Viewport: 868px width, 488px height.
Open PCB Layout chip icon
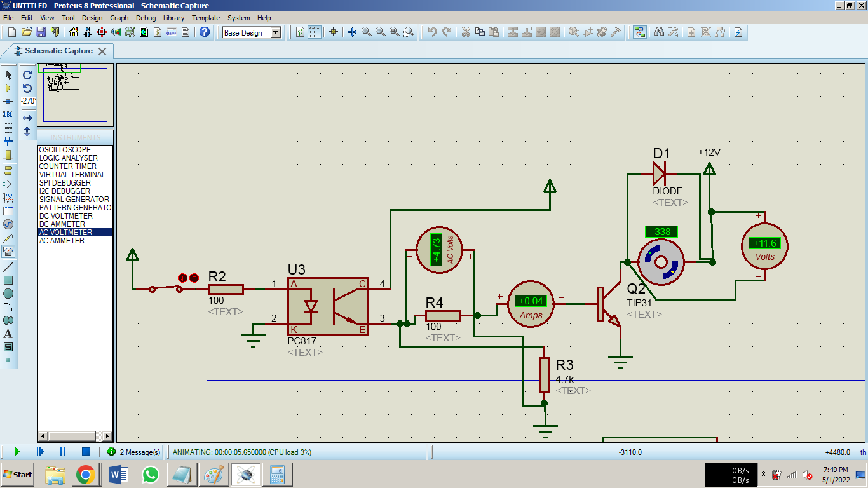(102, 32)
